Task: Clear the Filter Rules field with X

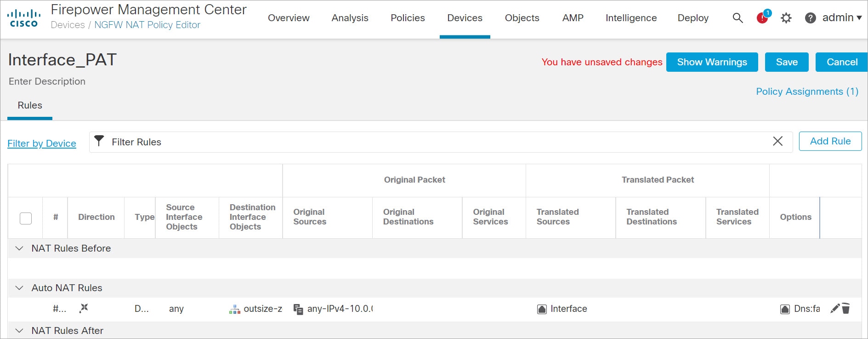Action: [777, 141]
